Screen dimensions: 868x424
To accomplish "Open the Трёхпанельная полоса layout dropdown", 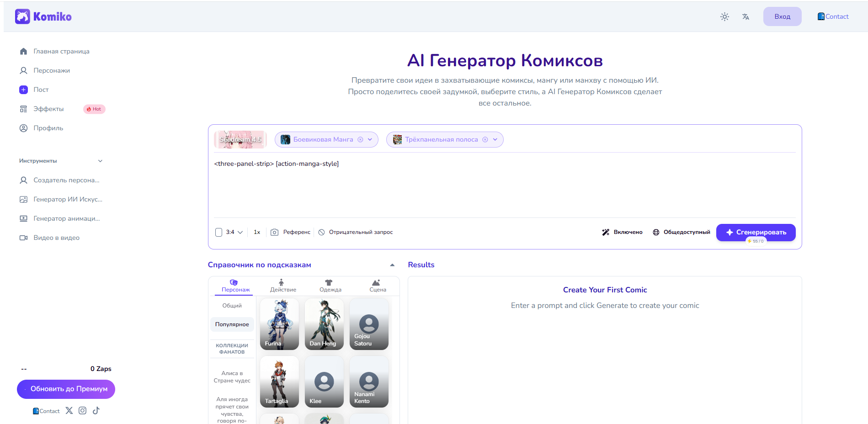I will click(x=495, y=140).
